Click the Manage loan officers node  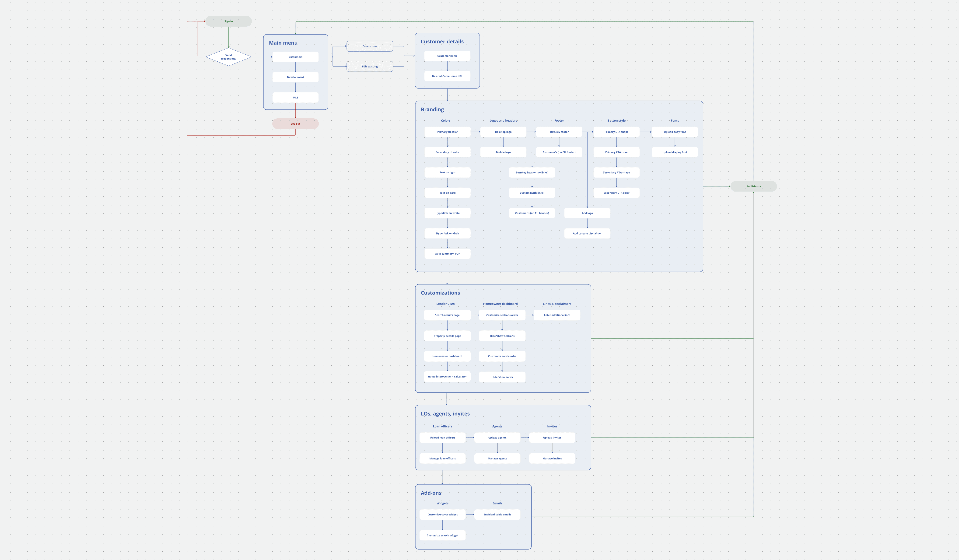(442, 458)
